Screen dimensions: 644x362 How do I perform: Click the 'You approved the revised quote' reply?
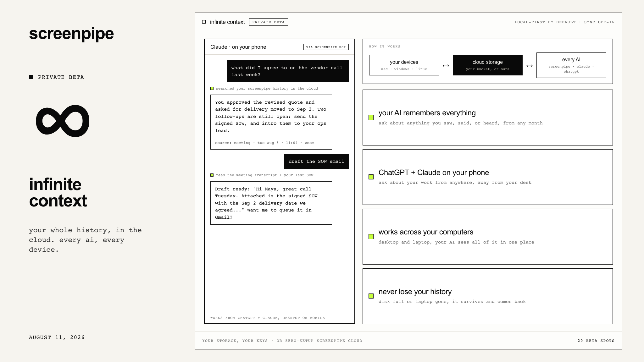tap(271, 122)
